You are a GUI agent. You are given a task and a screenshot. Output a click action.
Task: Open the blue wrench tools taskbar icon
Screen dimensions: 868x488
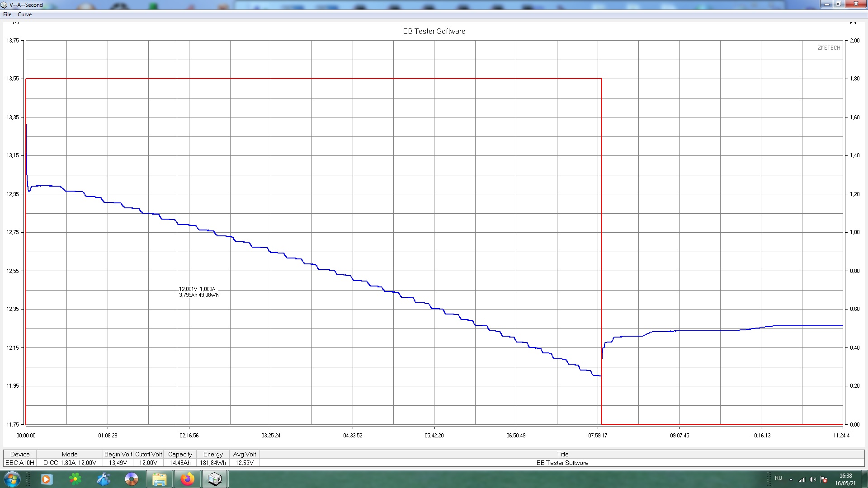104,479
